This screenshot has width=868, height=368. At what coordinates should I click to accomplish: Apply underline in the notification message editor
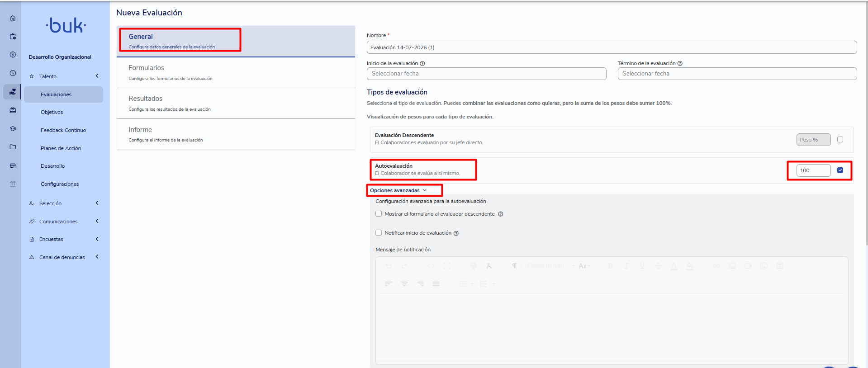point(642,266)
